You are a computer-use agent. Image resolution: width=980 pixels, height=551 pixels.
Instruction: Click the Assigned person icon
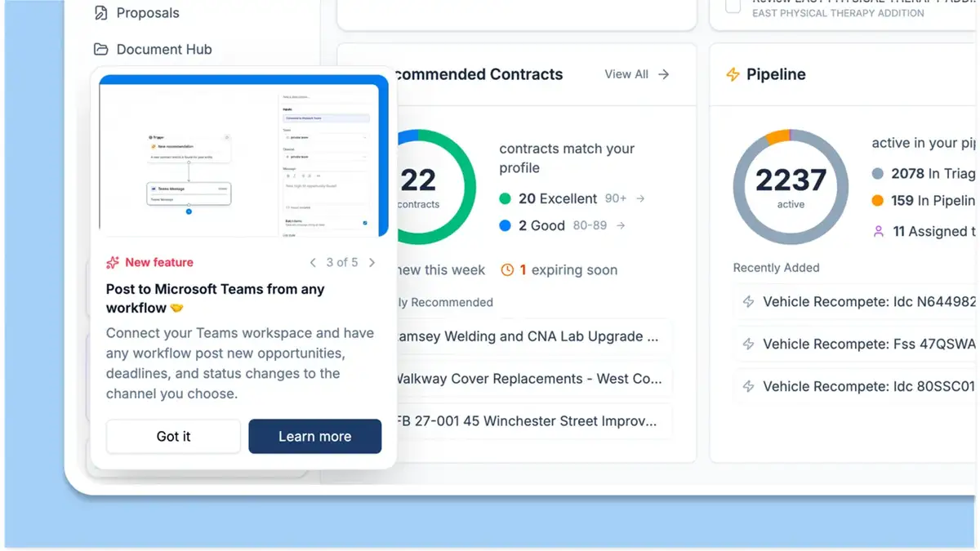(879, 232)
